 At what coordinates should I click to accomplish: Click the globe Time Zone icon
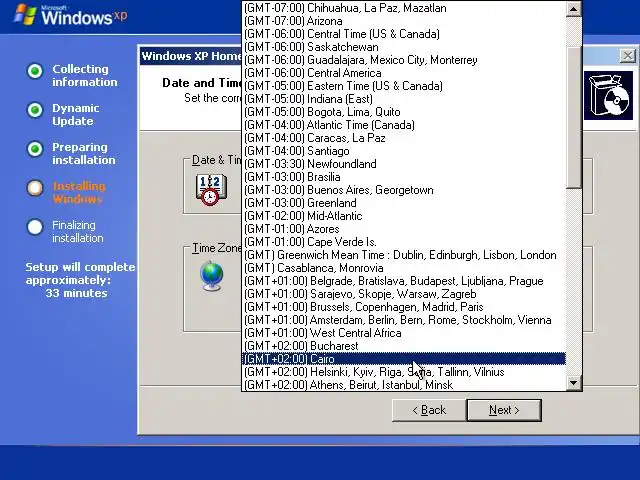coord(212,276)
